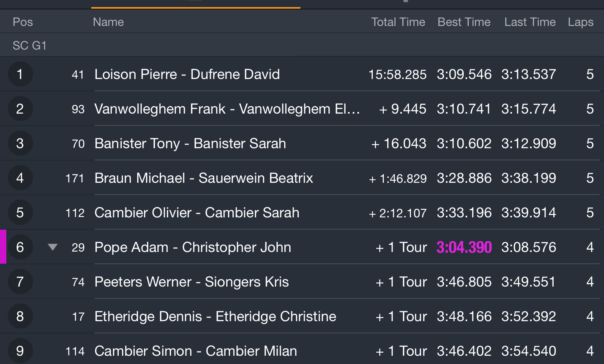The width and height of the screenshot is (604, 364).
Task: Select position 3 circle badge
Action: point(20,143)
